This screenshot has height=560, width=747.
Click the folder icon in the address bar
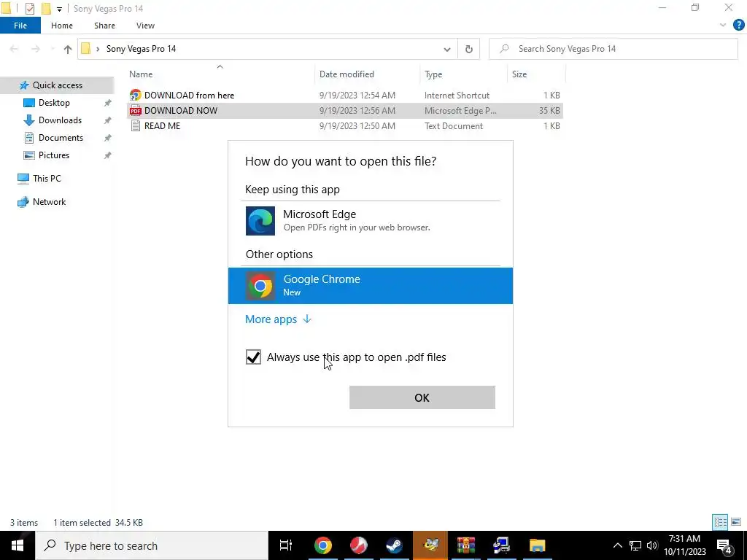pyautogui.click(x=86, y=49)
